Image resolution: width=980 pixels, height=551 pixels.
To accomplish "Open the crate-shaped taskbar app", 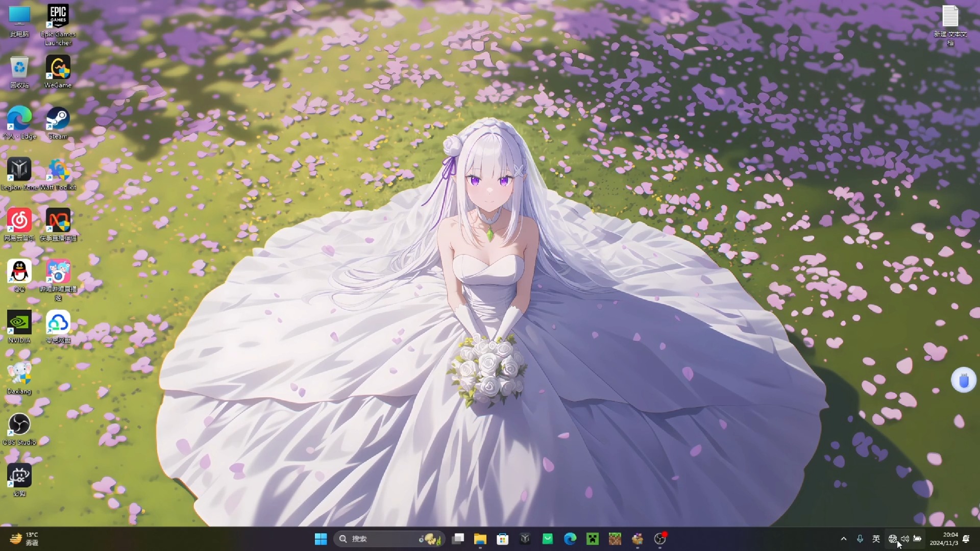I will [638, 539].
